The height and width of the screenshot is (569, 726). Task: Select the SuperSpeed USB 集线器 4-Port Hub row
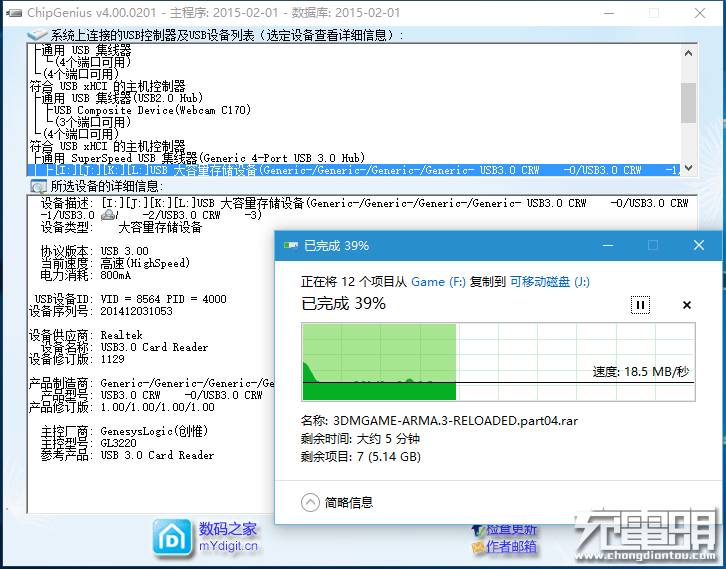tap(203, 158)
